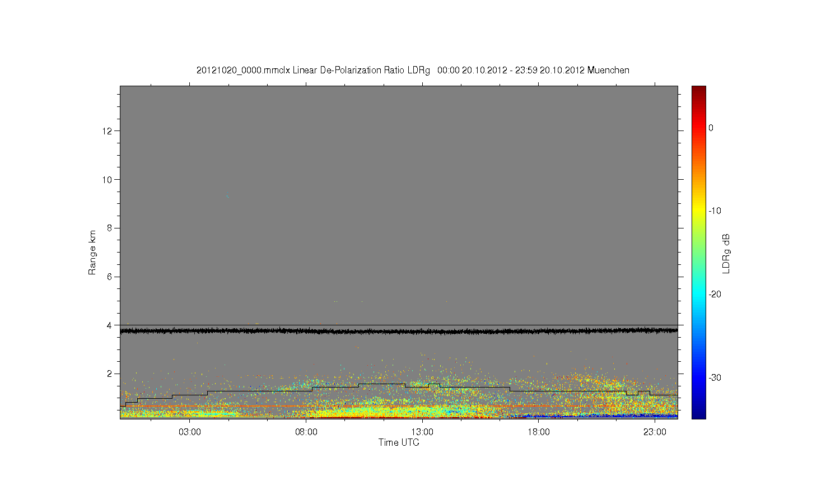Viewport: 840px width, 504px height.
Task: Click the "Range km" y-axis label
Action: pos(92,253)
